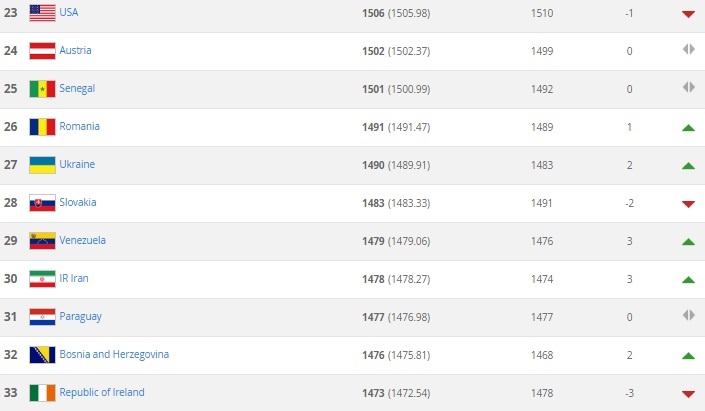Click the Austria flag icon
The width and height of the screenshot is (705, 411).
42,51
